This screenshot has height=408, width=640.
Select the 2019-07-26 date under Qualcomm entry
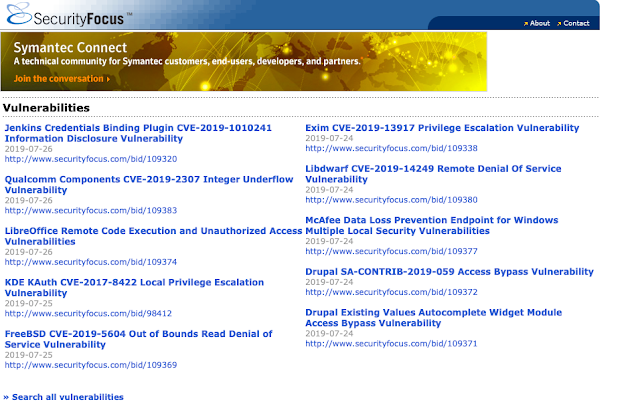(29, 200)
